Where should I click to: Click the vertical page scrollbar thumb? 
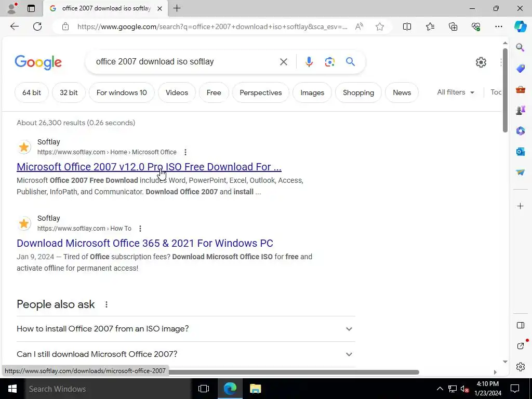(505, 90)
